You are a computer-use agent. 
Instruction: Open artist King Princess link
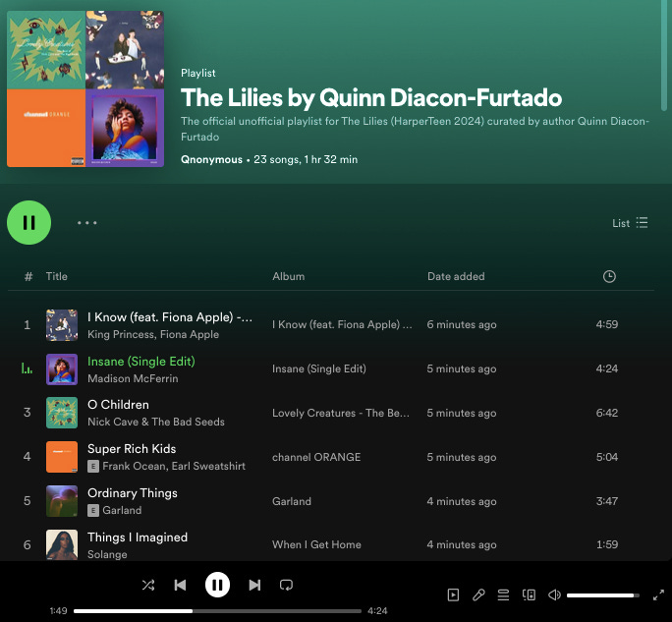click(121, 334)
